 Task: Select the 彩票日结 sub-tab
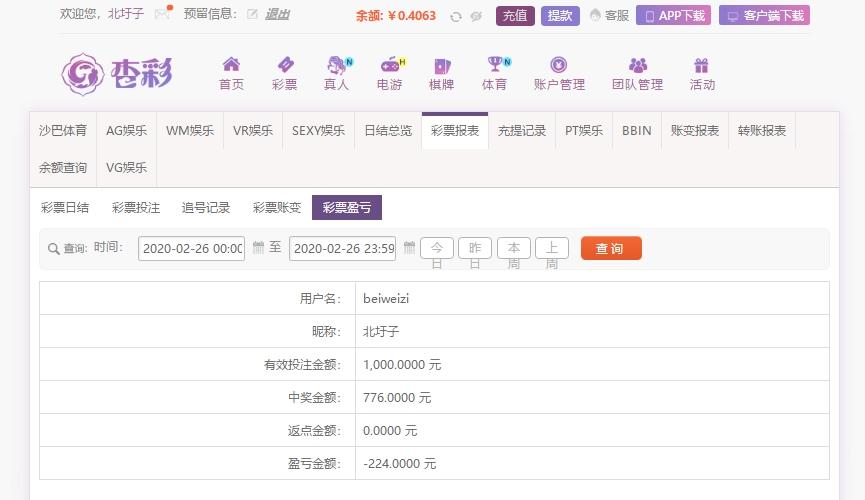pyautogui.click(x=65, y=208)
